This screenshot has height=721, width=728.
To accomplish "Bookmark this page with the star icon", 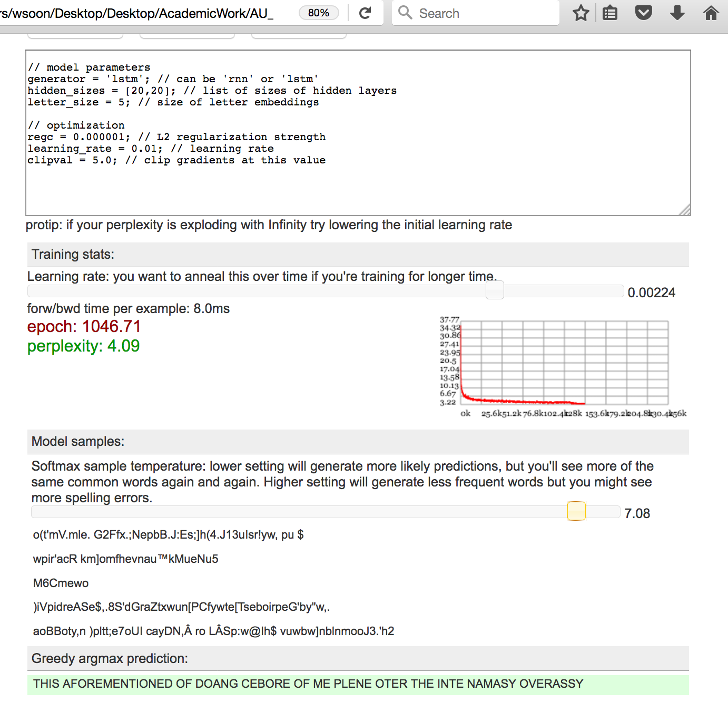I will (581, 13).
